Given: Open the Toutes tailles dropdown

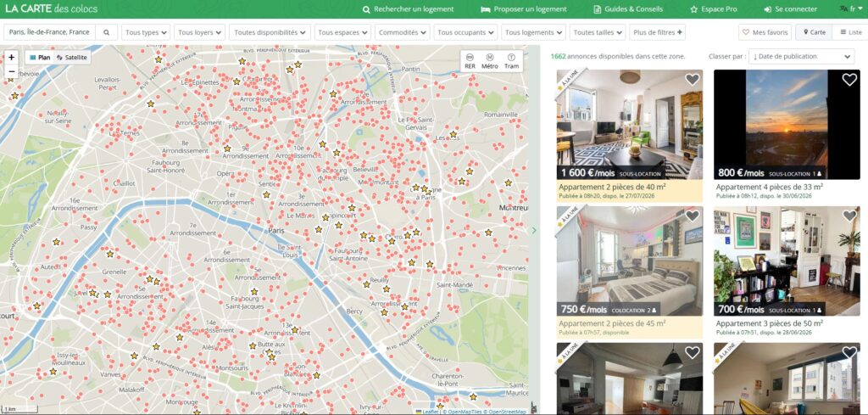Looking at the screenshot, I should pyautogui.click(x=598, y=32).
